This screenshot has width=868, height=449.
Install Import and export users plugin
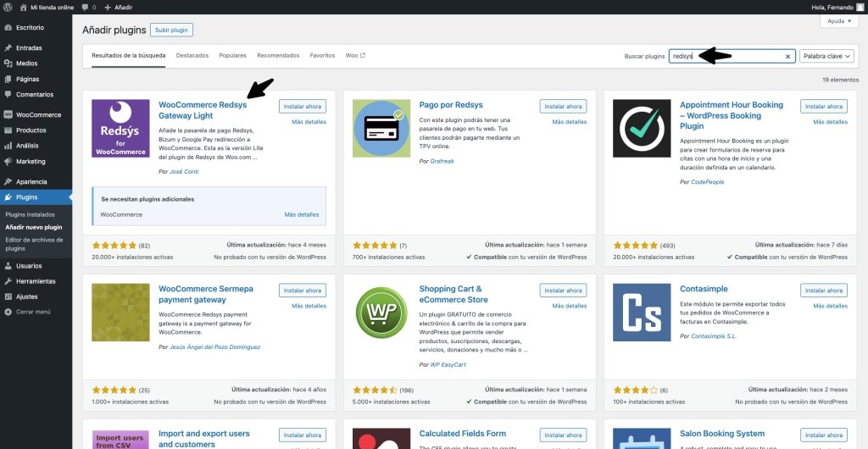(x=303, y=435)
